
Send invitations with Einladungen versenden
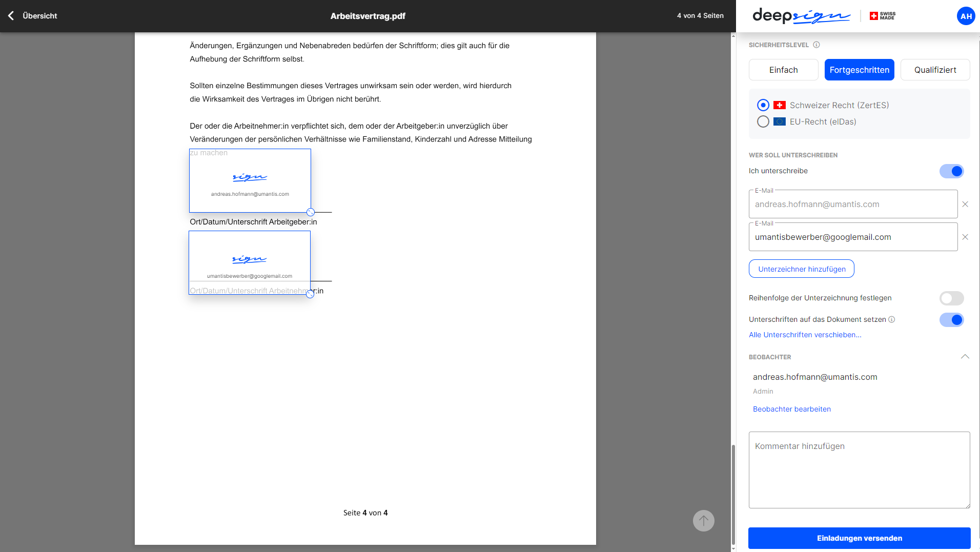859,538
